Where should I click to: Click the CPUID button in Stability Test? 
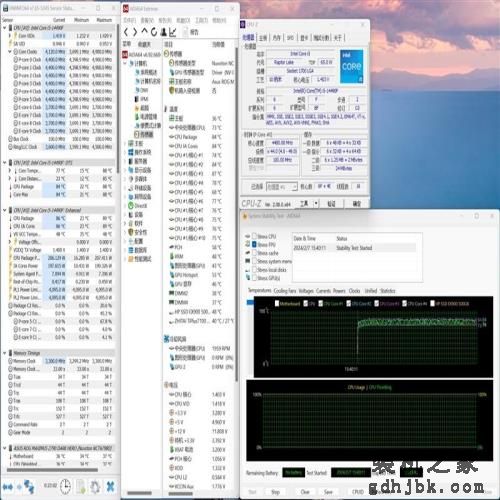[358, 492]
